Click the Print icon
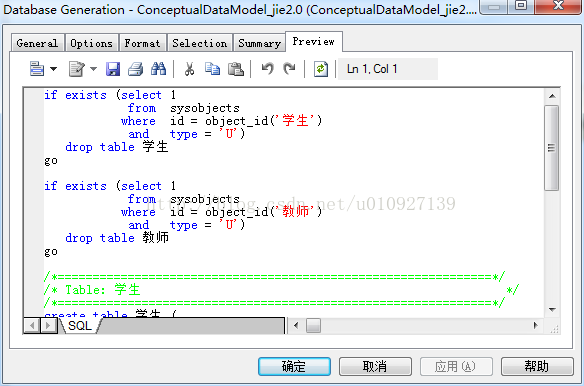The height and width of the screenshot is (386, 584). [x=136, y=69]
